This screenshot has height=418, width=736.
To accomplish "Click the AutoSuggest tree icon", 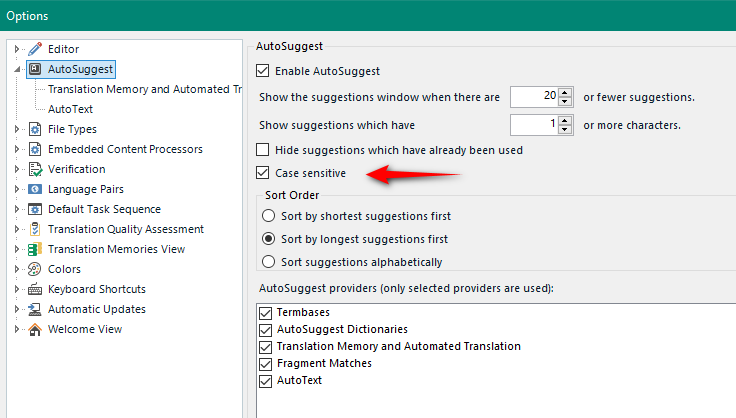I will 35,69.
